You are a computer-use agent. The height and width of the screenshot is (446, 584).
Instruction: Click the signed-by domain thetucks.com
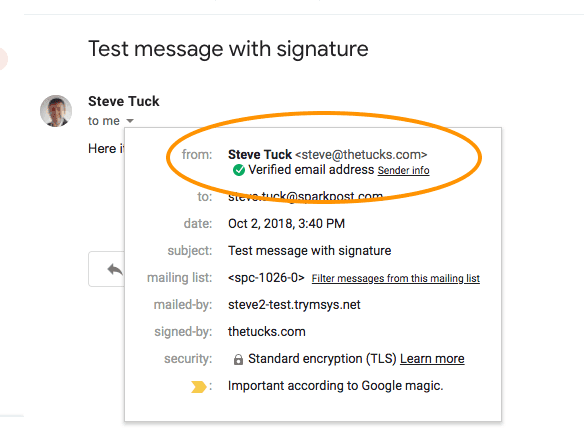click(267, 332)
